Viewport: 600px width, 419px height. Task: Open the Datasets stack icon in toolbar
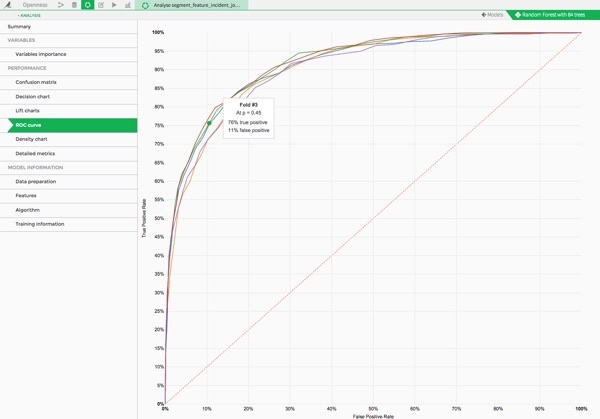(x=74, y=5)
